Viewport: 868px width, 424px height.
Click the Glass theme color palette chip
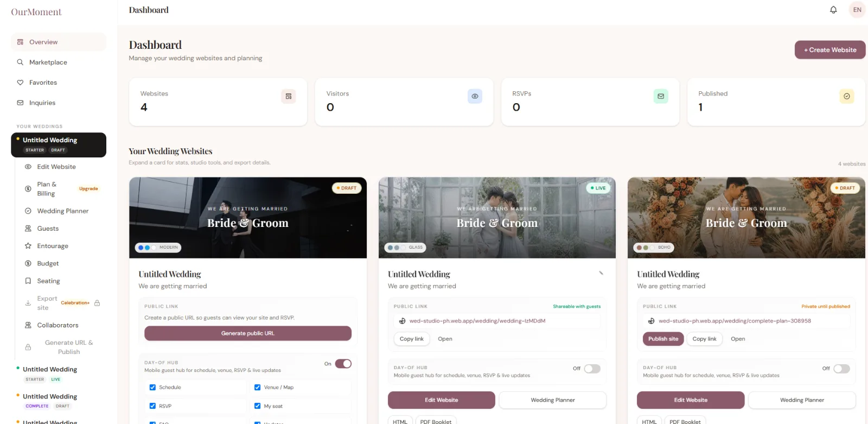[x=405, y=248]
